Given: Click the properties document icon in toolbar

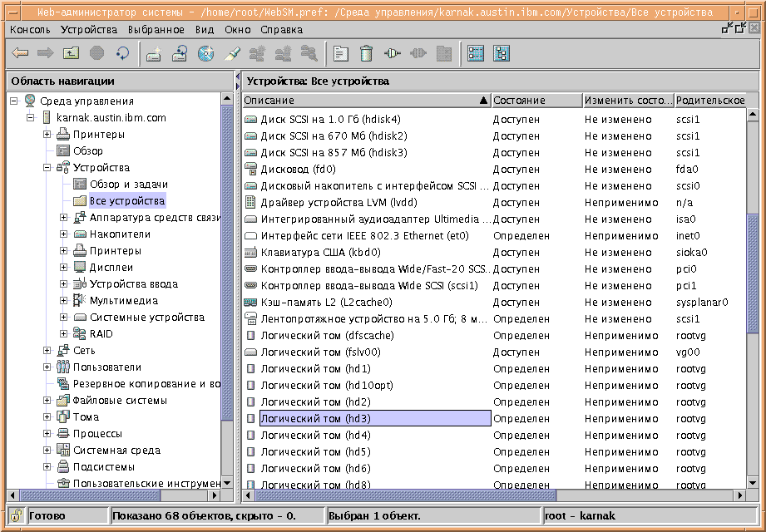Looking at the screenshot, I should tap(340, 53).
